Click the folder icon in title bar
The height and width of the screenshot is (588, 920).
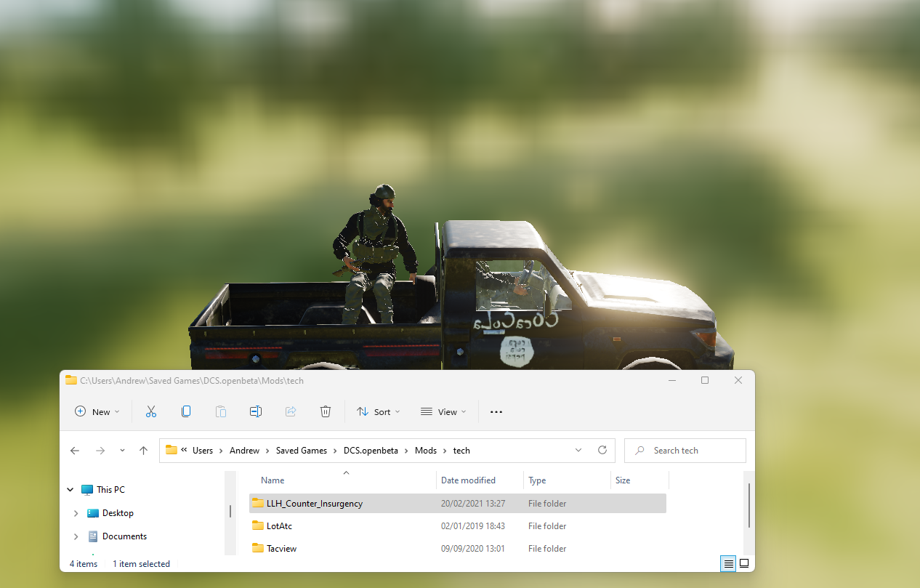[71, 380]
